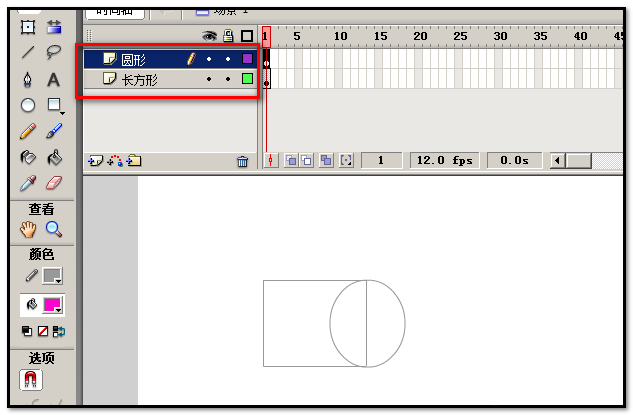This screenshot has width=633, height=415.
Task: Click the 0.0s elapsed time display
Action: coord(514,161)
